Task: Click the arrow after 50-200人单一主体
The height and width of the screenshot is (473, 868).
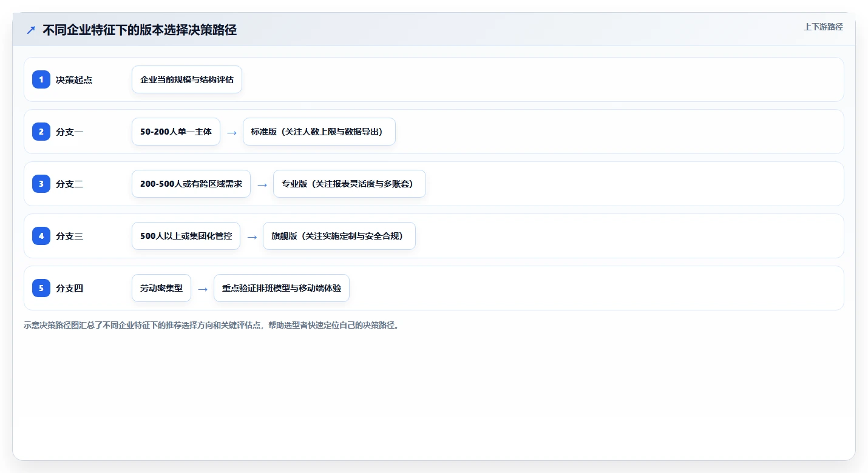Action: point(231,132)
